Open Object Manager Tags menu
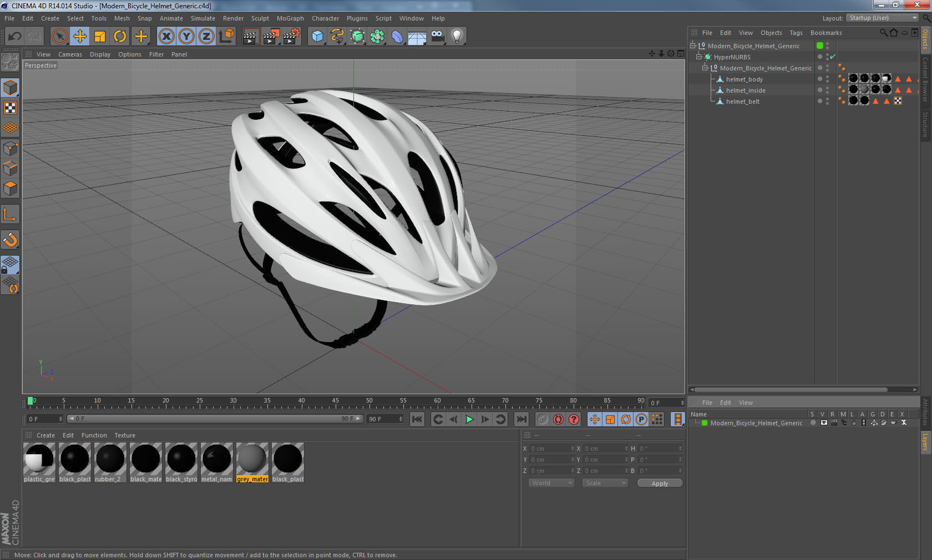The width and height of the screenshot is (932, 560). [x=796, y=33]
